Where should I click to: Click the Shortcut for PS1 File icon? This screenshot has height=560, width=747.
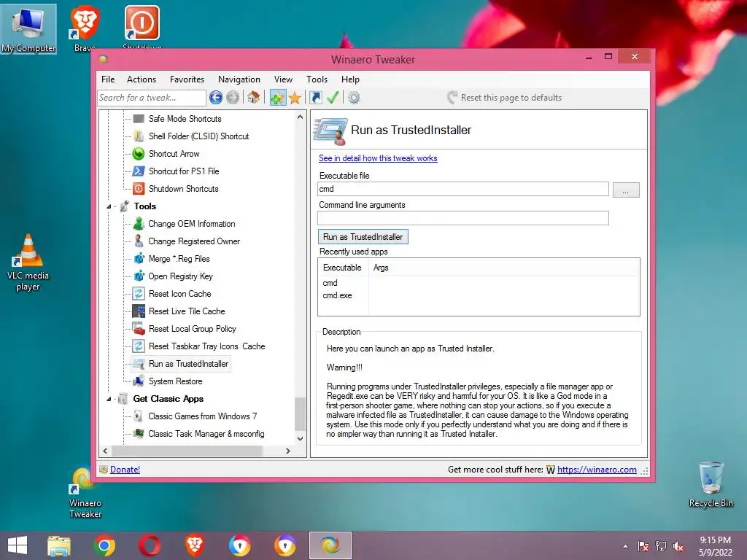tap(139, 171)
